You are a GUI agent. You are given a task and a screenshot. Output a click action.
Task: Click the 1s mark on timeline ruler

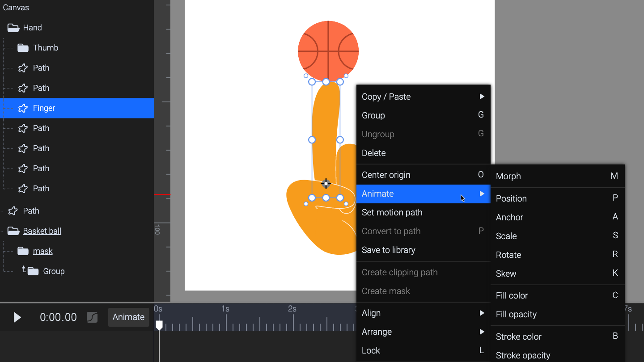tap(226, 309)
